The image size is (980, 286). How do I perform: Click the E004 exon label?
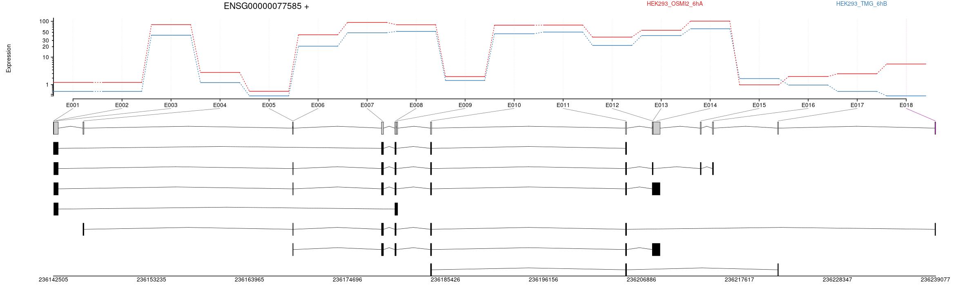point(220,105)
